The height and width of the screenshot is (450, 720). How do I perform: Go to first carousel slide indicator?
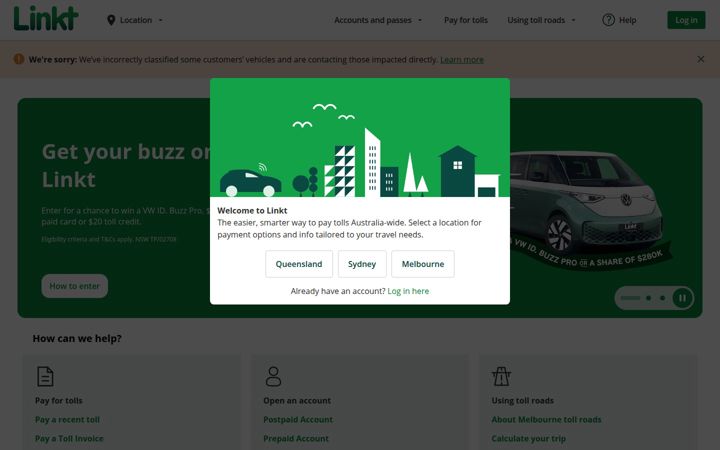630,298
